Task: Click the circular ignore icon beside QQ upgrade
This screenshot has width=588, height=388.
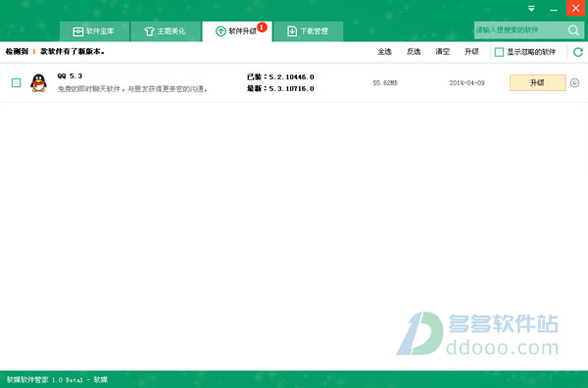Action: [x=574, y=83]
